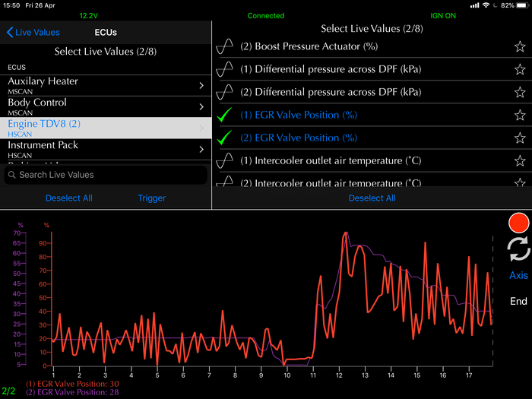Enable graph for (1) Intercooler outlet air temperature

click(x=225, y=160)
